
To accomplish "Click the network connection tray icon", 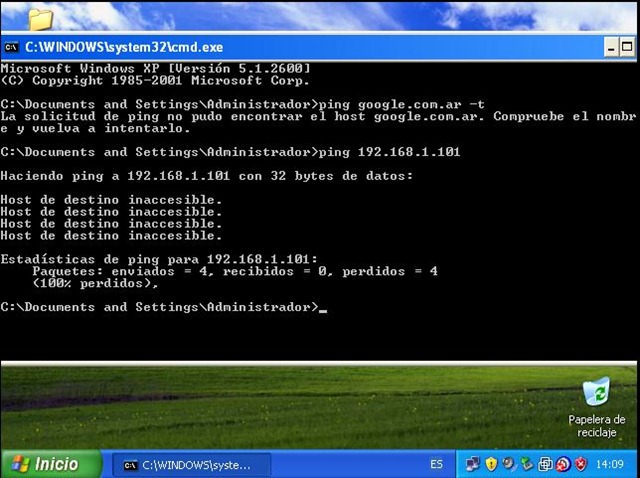I will click(472, 464).
